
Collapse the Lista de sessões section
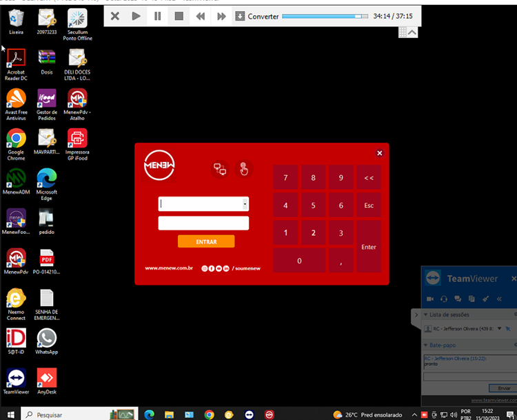coord(426,314)
